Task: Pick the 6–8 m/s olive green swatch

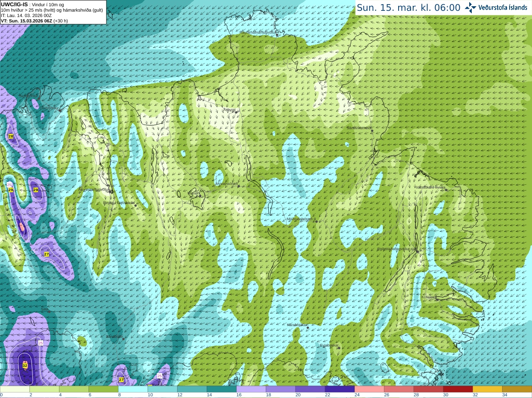Action: tap(103, 389)
